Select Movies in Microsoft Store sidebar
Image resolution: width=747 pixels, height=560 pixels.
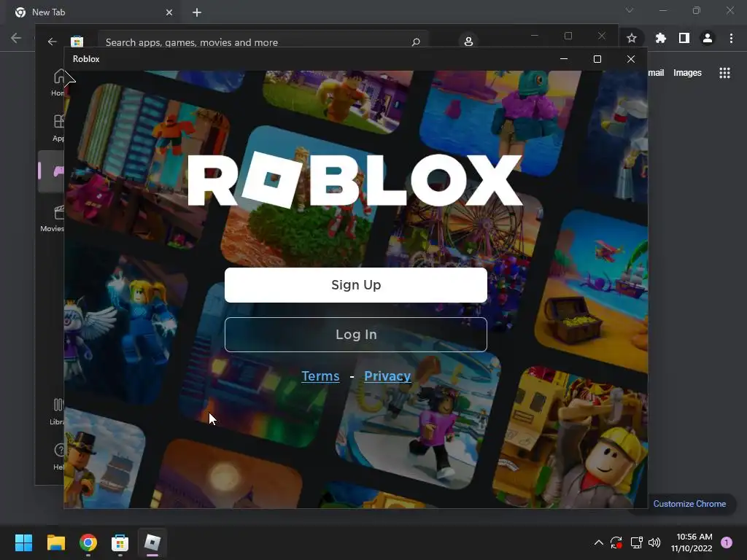coord(53,218)
